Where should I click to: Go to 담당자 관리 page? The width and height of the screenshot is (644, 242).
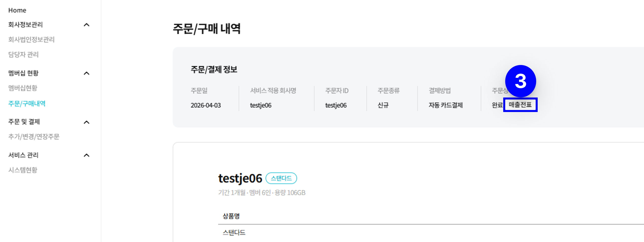coord(23,54)
